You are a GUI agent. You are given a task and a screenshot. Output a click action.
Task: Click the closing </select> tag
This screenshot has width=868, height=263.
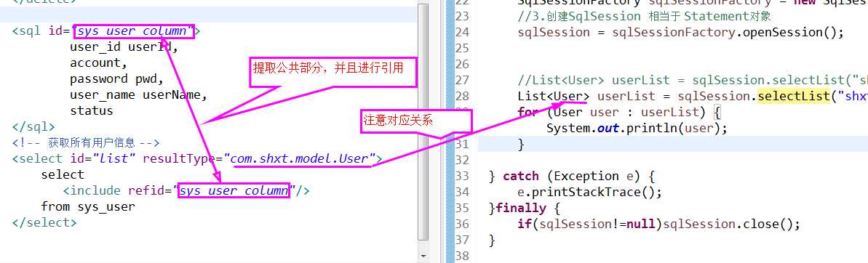point(44,222)
